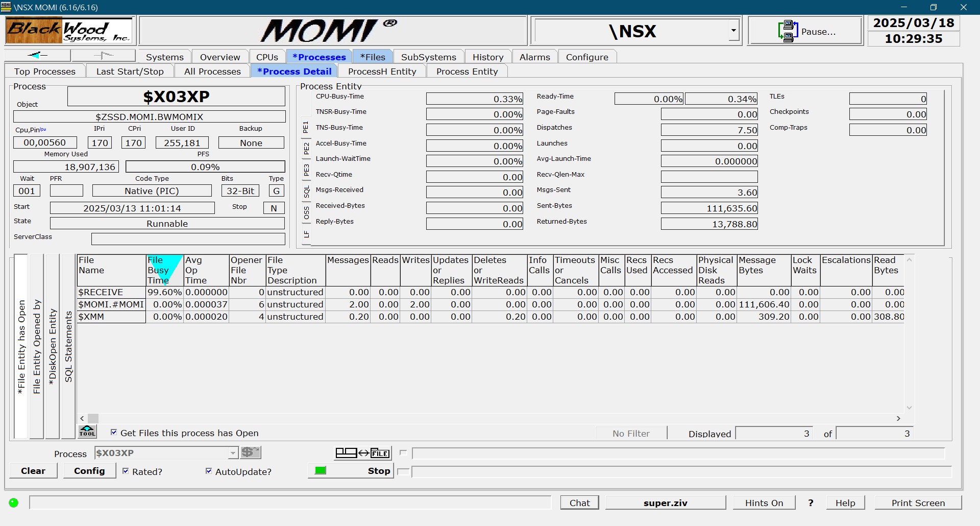
Task: Select the Top Processes sub-tab
Action: pyautogui.click(x=45, y=71)
